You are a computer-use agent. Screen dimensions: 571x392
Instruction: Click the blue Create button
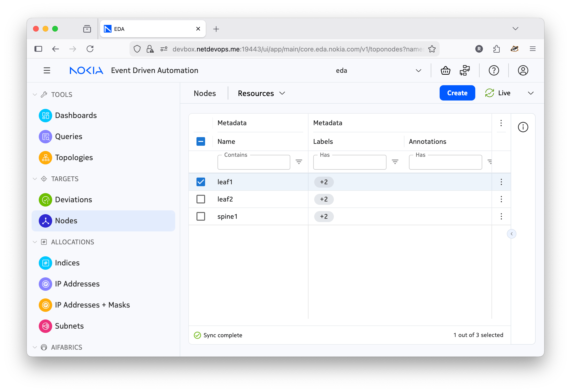(x=457, y=93)
